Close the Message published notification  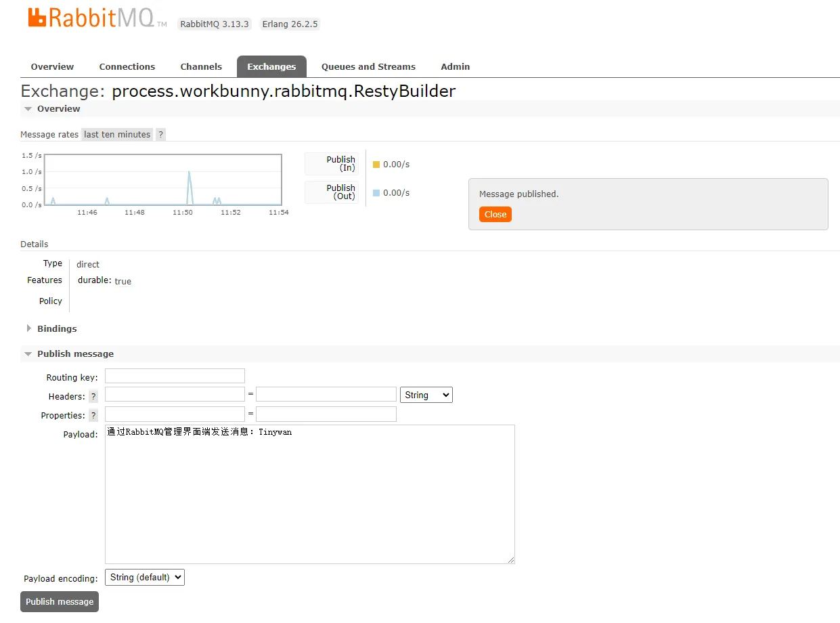tap(495, 214)
